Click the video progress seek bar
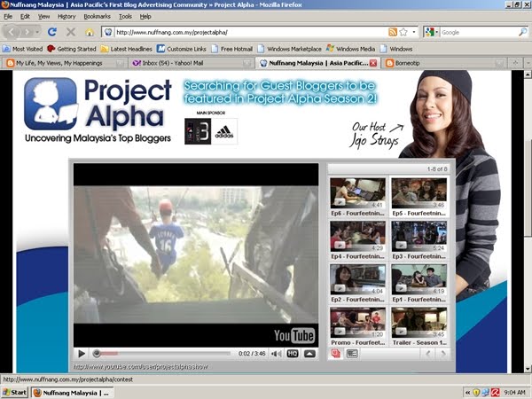532x399 pixels. click(x=163, y=354)
